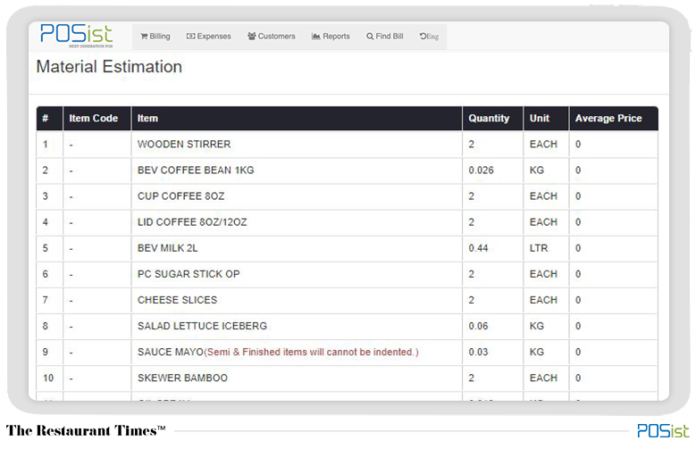Screen dimensions: 696x449
Task: Go to the Customers section
Action: coord(271,36)
